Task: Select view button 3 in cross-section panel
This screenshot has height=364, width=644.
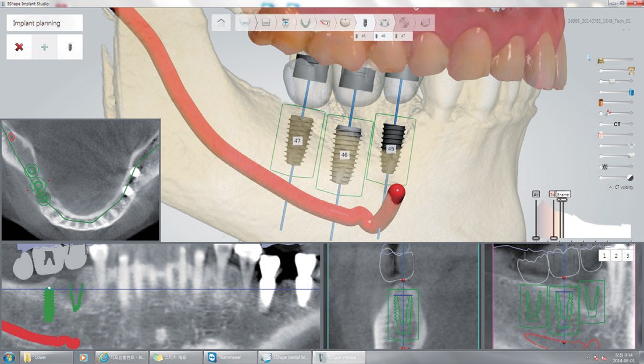Action: [628, 256]
